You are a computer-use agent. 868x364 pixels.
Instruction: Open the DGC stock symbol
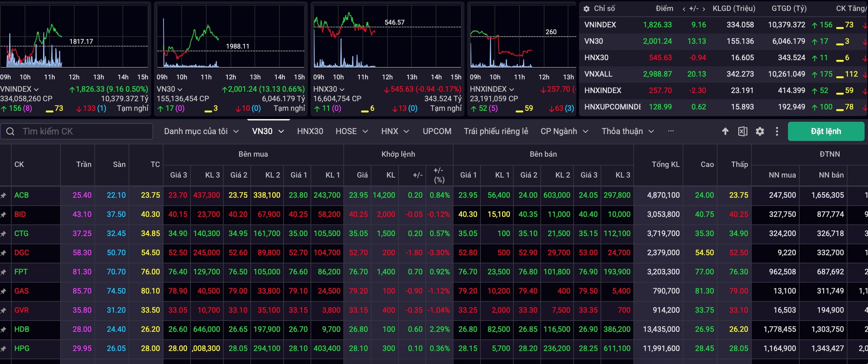tap(22, 253)
